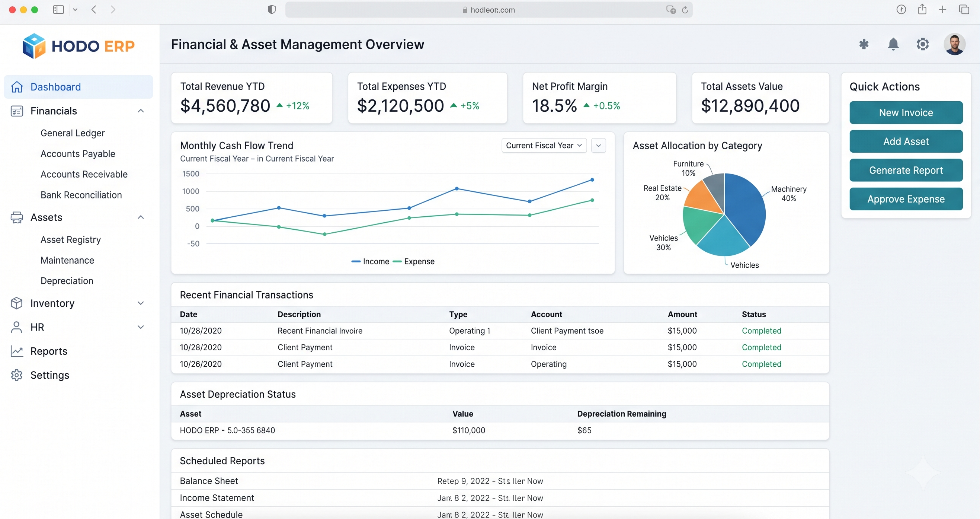Go back in browser history

pos(94,10)
